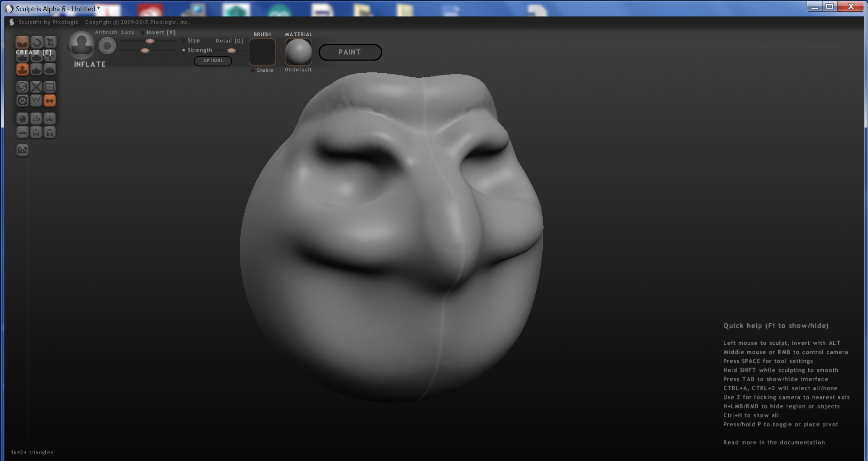The height and width of the screenshot is (461, 868).
Task: Click the "Ctrl+H to show all" line
Action: tap(751, 415)
